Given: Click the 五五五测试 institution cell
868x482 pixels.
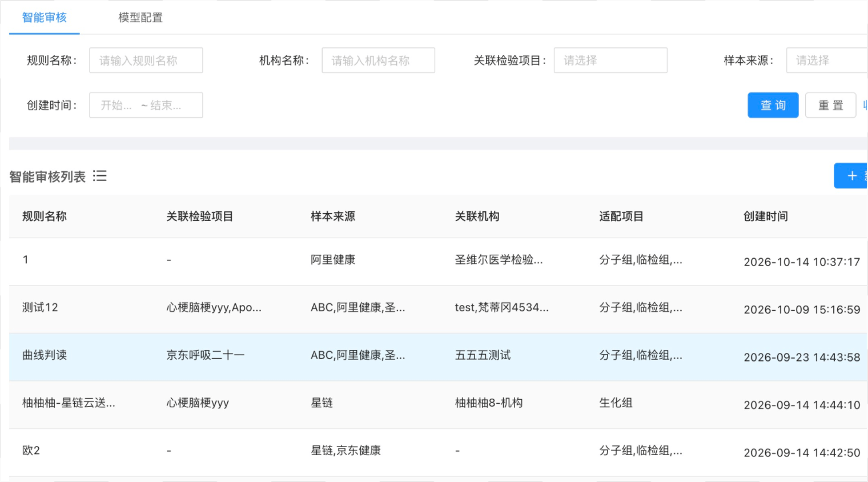Looking at the screenshot, I should pos(483,355).
